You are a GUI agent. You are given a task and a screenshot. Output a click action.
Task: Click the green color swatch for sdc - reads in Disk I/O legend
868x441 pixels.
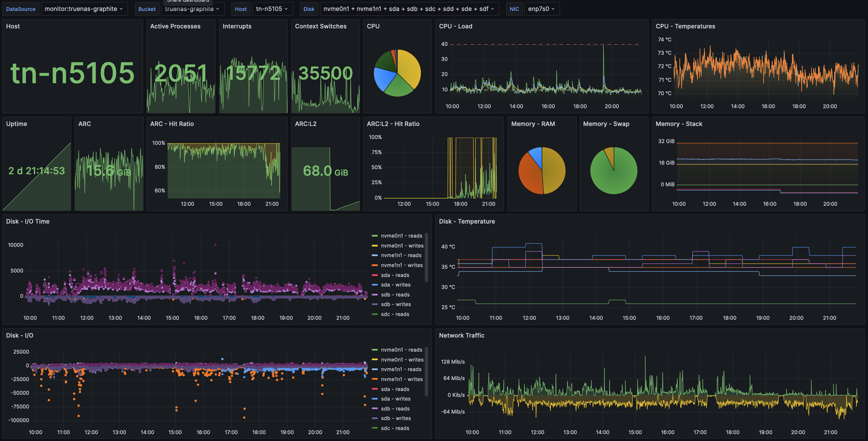click(x=375, y=428)
